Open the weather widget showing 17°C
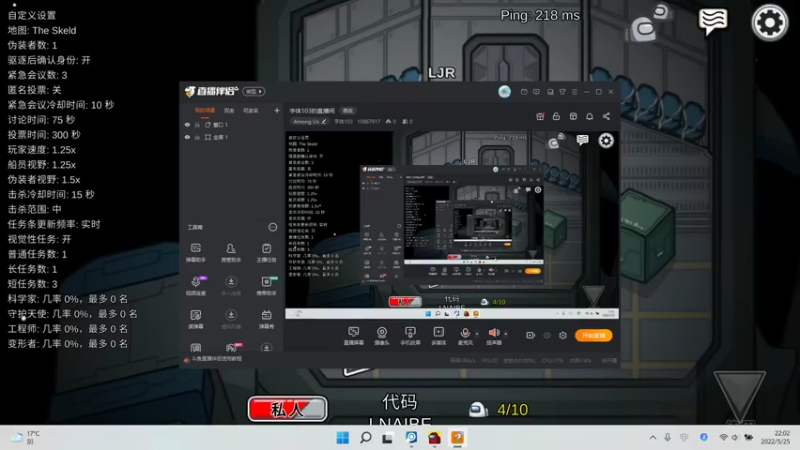800x450 pixels. coord(26,437)
